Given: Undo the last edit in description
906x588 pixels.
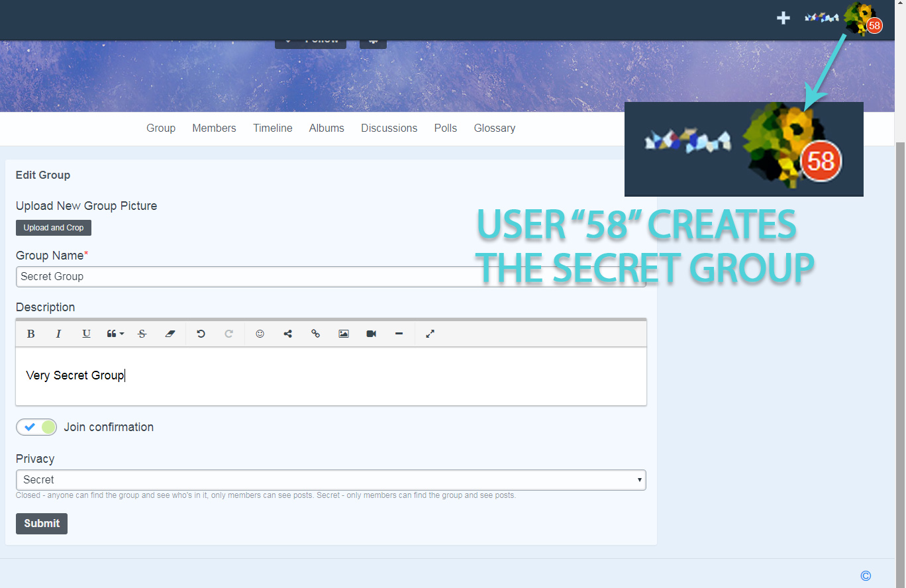Looking at the screenshot, I should pyautogui.click(x=201, y=334).
